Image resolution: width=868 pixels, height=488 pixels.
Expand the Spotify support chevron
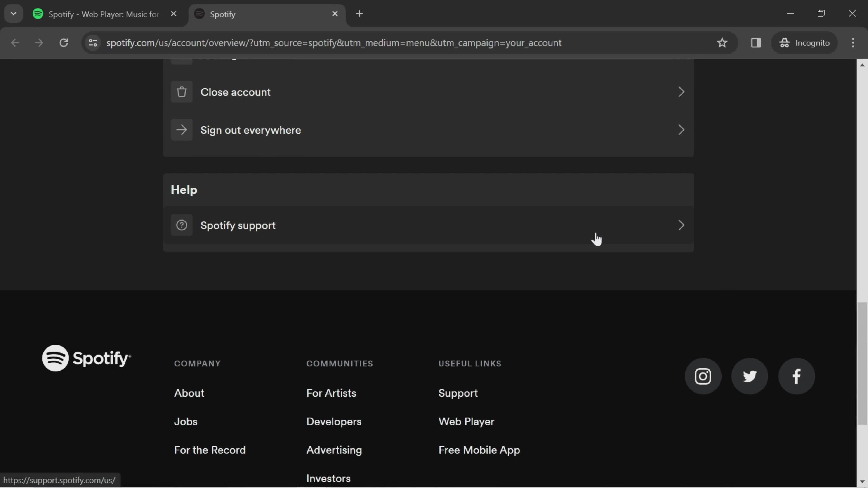[x=681, y=225]
